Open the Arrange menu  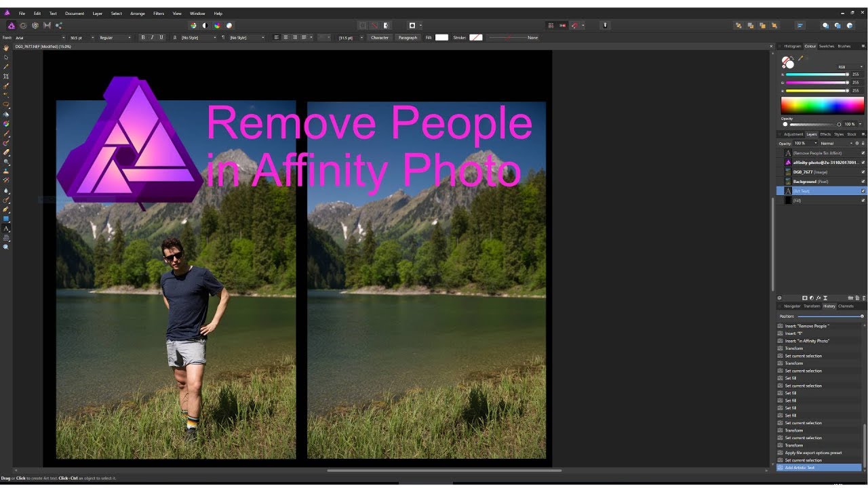[x=138, y=14]
